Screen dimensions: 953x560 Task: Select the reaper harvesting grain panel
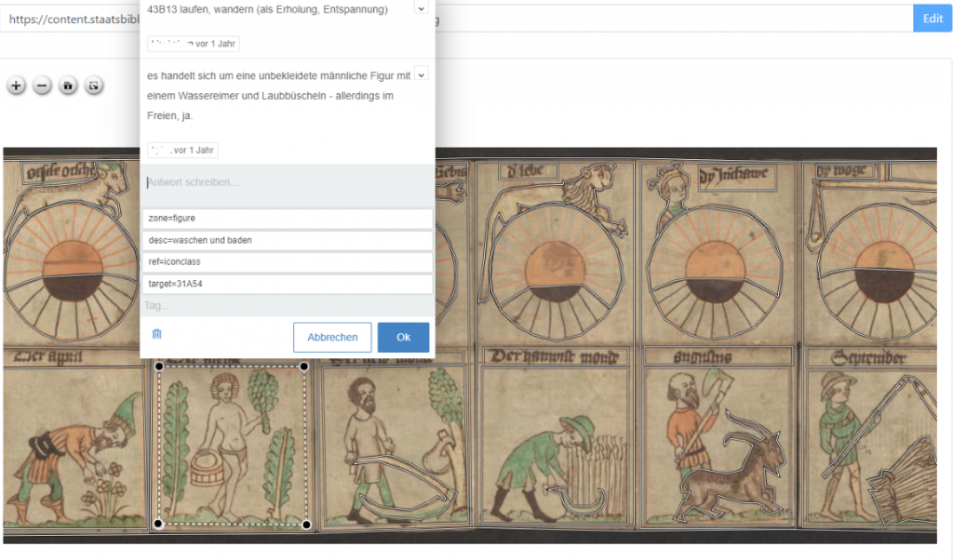[x=555, y=447]
